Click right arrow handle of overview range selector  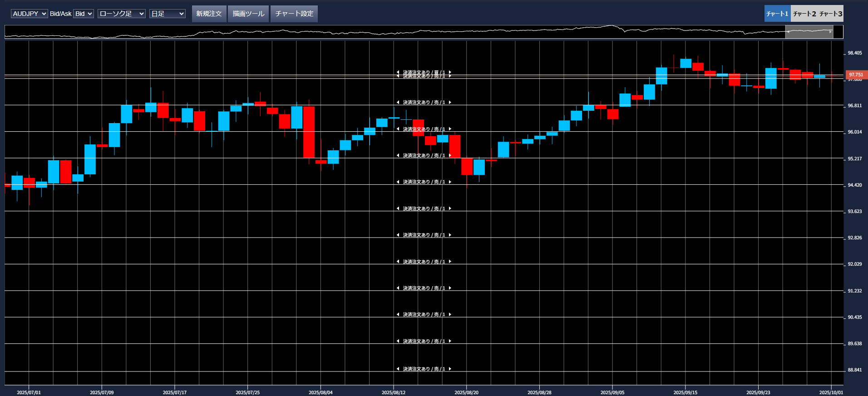click(831, 32)
